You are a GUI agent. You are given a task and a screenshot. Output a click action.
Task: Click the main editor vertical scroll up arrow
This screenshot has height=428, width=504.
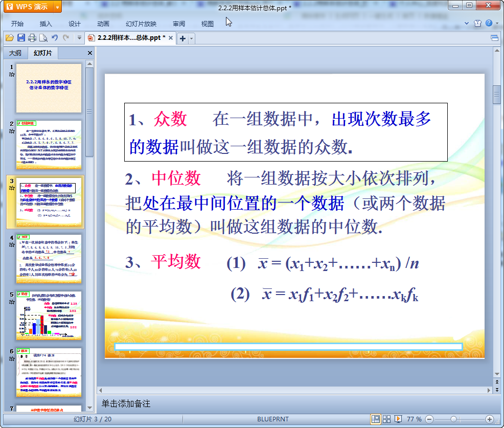(497, 51)
